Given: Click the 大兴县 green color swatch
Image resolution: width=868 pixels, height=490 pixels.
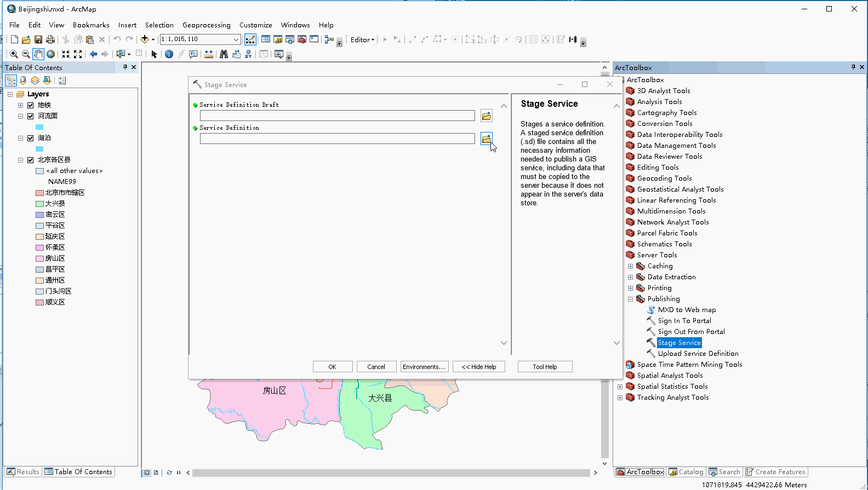Looking at the screenshot, I should [x=39, y=204].
